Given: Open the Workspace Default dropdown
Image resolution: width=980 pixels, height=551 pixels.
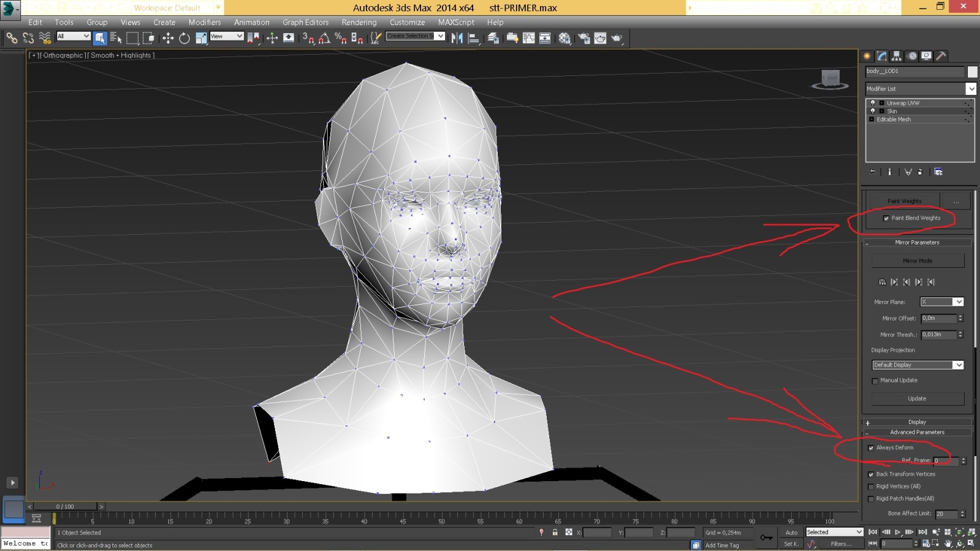Looking at the screenshot, I should tap(177, 8).
